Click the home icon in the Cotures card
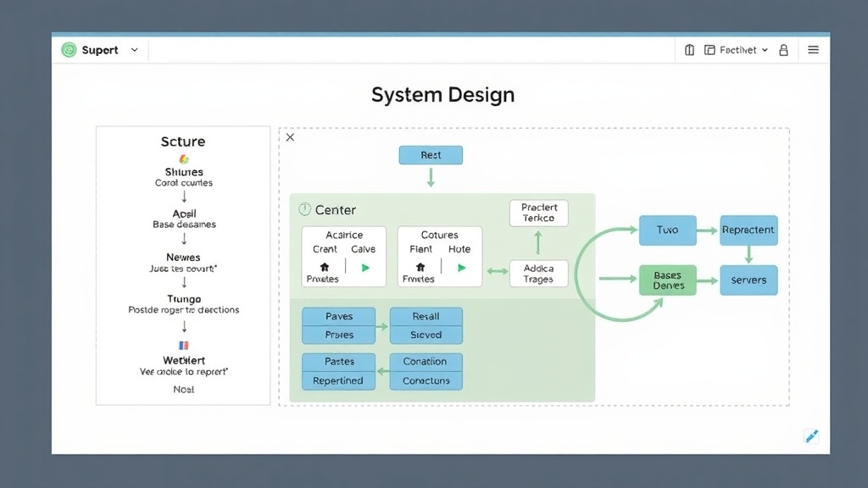The height and width of the screenshot is (488, 868). pos(420,267)
